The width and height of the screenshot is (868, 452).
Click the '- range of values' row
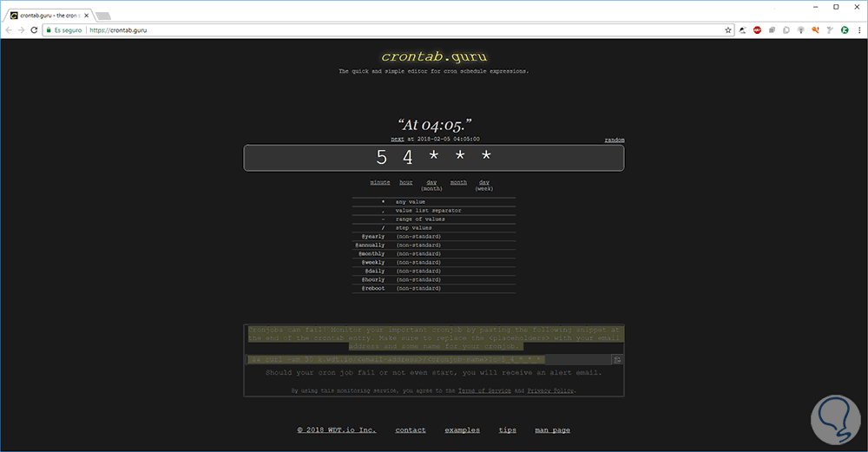tap(434, 219)
